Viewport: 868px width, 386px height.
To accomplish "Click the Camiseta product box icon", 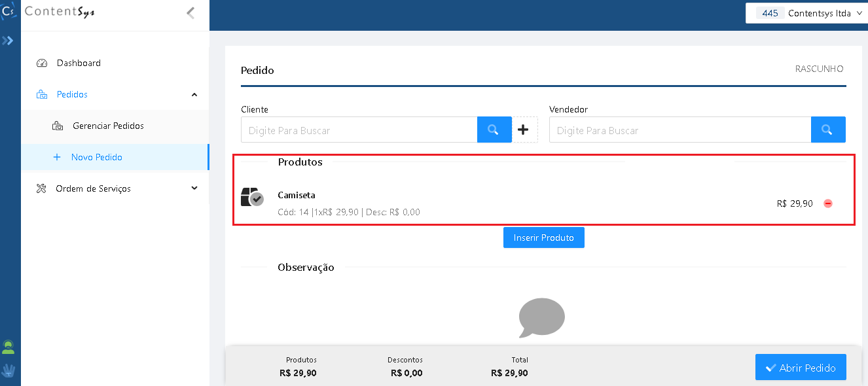I will [x=252, y=197].
